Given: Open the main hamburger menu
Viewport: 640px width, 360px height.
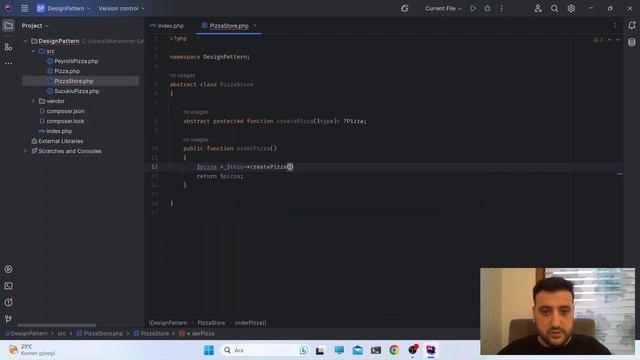Looking at the screenshot, I should 24,8.
